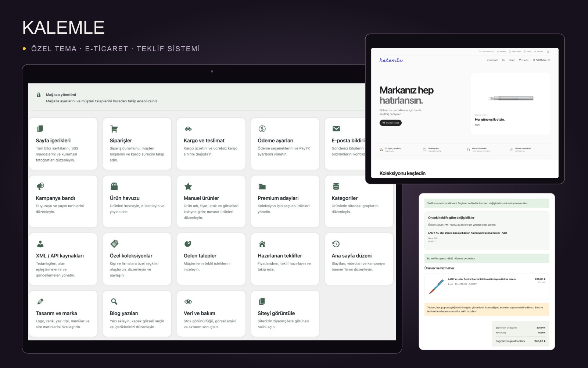Open the Hazırlanan teklifler home icon
588x368 pixels.
coord(262,244)
